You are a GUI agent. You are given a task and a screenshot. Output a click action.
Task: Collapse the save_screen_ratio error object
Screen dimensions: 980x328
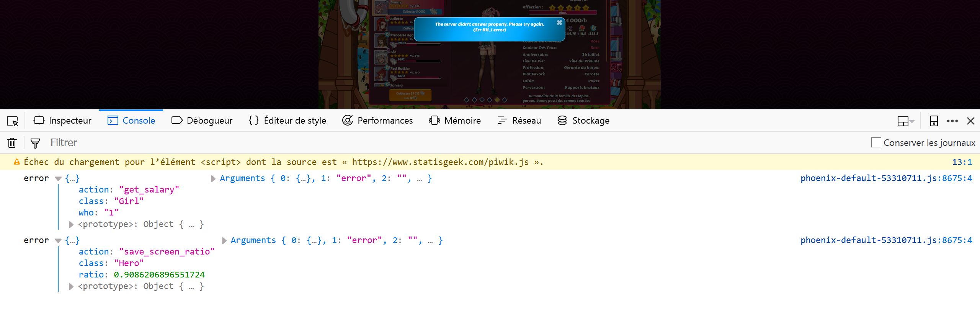tap(59, 241)
